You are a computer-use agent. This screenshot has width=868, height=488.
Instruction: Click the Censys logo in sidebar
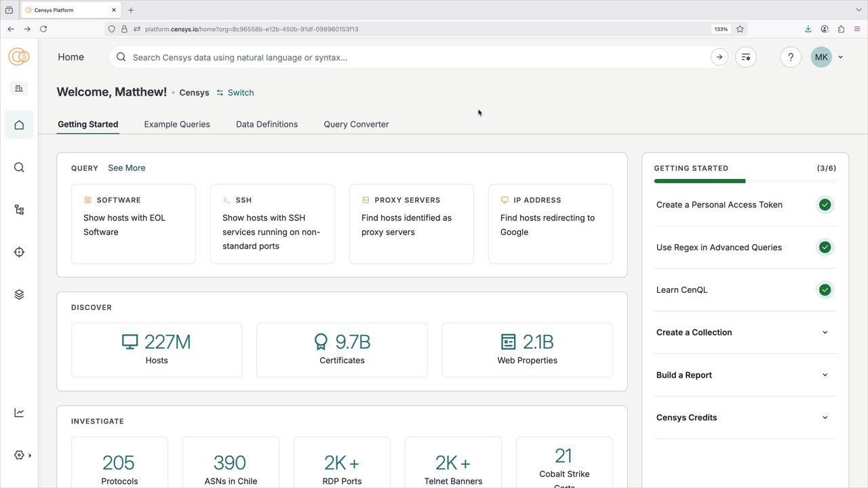click(19, 57)
